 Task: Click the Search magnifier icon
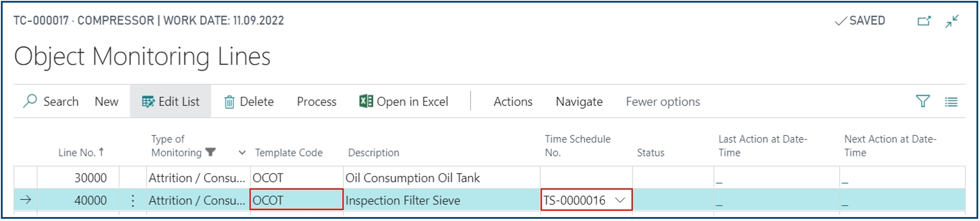pos(30,101)
